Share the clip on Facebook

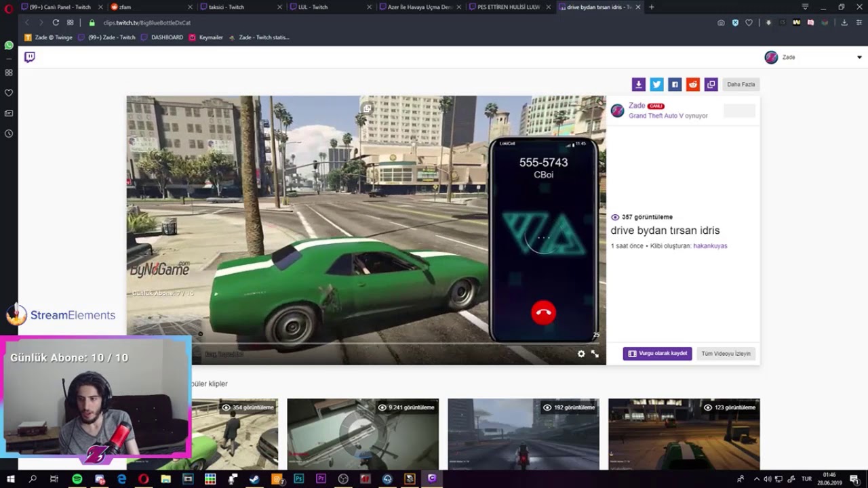[x=675, y=84]
